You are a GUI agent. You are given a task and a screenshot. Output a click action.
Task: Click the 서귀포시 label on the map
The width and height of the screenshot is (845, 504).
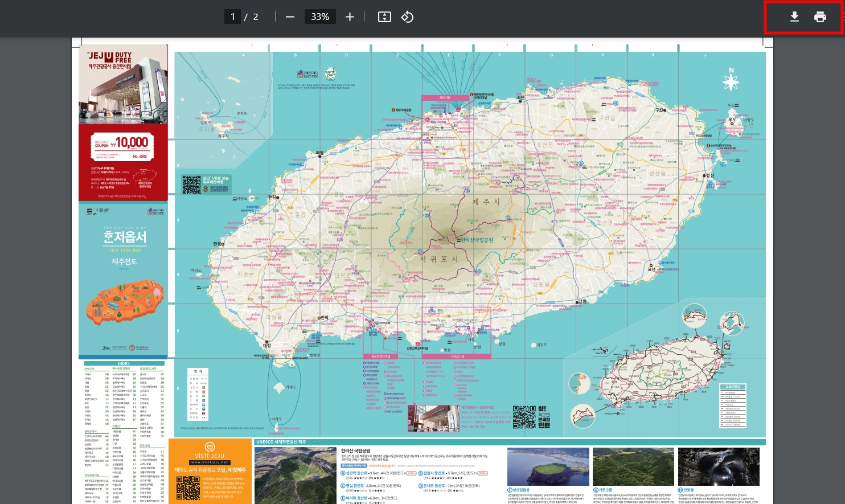point(439,259)
